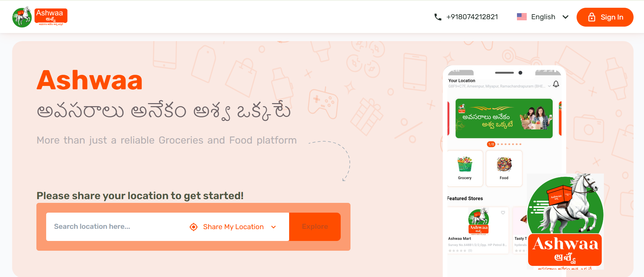Click the target icon for location sharing

click(193, 227)
